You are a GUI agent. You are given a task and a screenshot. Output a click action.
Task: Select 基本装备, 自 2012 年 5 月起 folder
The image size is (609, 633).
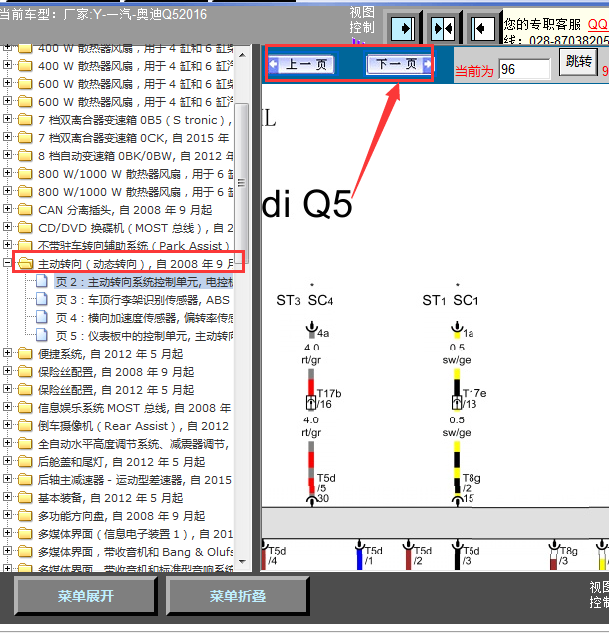(x=110, y=498)
